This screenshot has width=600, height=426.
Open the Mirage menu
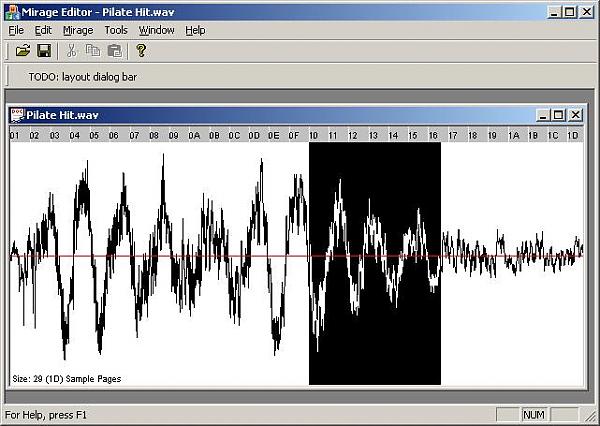pos(78,30)
